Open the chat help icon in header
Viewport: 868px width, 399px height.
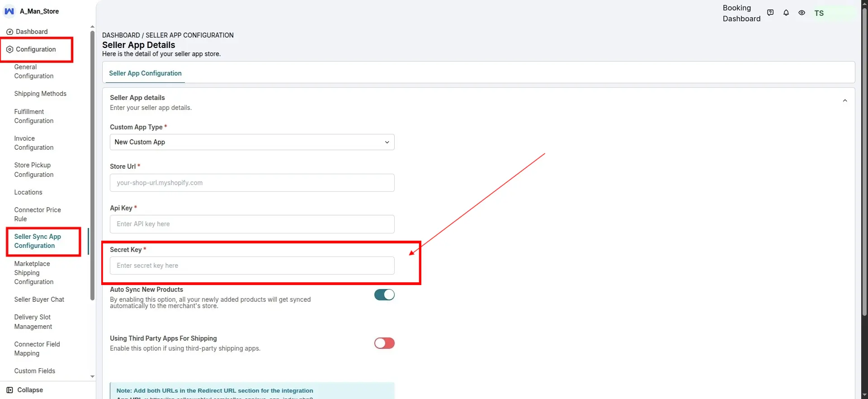click(x=770, y=13)
